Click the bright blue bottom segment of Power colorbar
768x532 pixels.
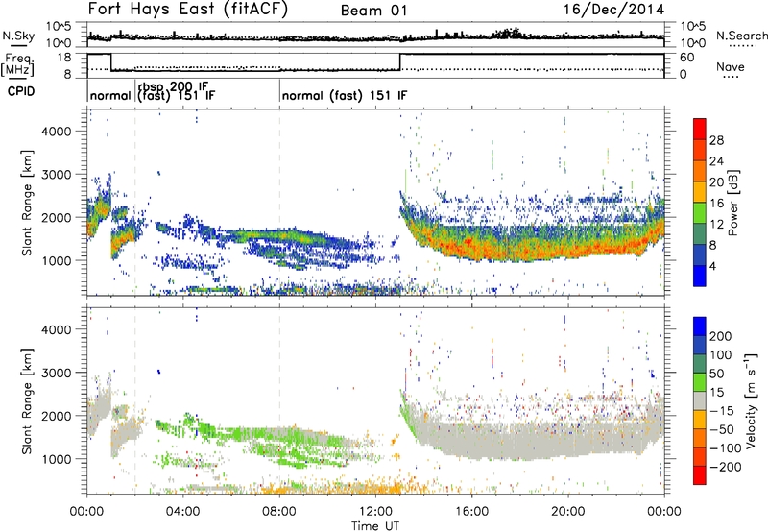tap(700, 276)
